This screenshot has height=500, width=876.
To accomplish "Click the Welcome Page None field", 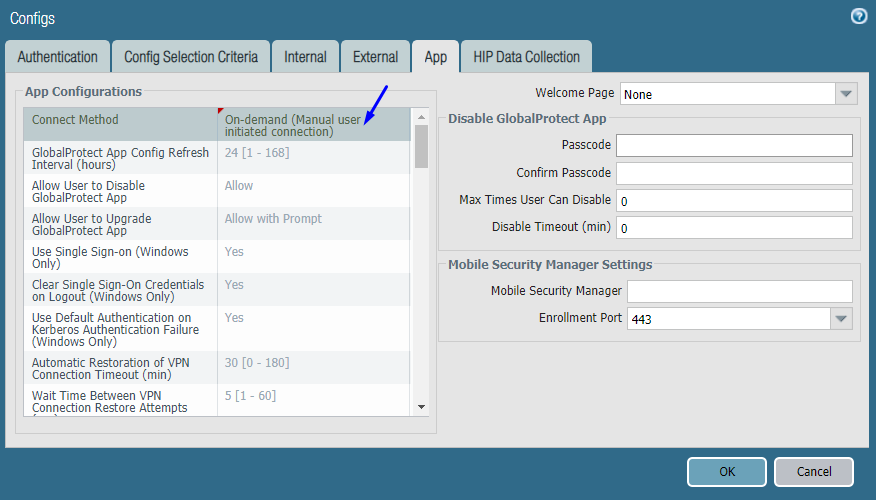I will (x=728, y=94).
